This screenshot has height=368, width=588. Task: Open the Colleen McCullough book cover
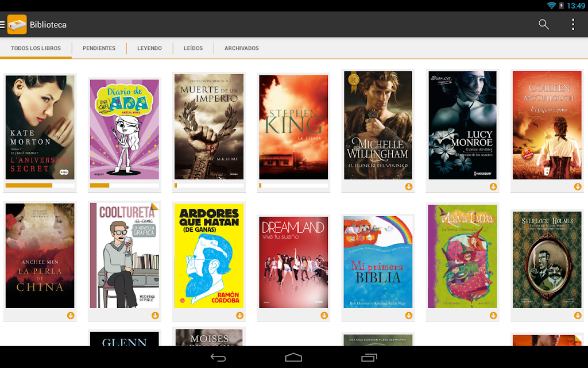(547, 125)
